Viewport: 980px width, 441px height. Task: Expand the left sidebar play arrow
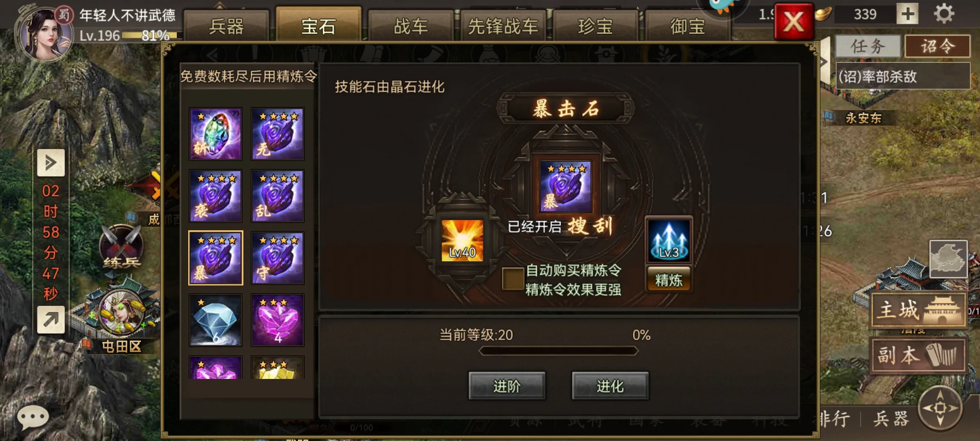click(51, 163)
